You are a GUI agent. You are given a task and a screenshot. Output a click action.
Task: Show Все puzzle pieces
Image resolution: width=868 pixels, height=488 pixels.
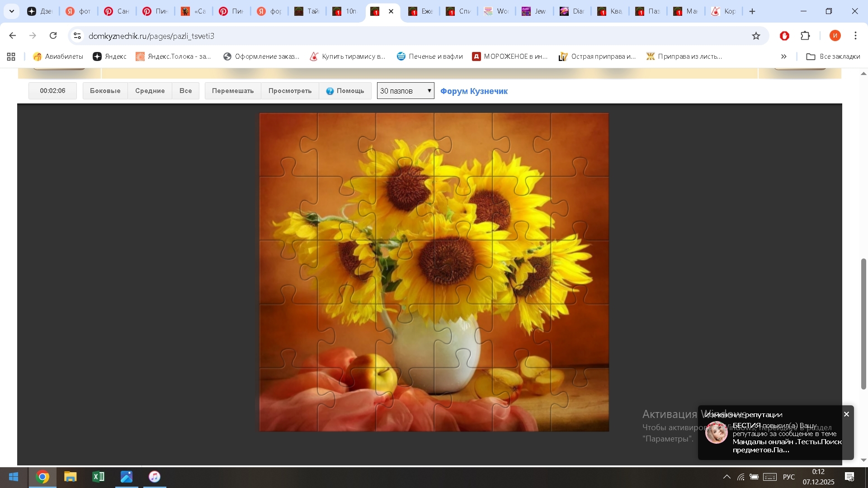coord(185,91)
